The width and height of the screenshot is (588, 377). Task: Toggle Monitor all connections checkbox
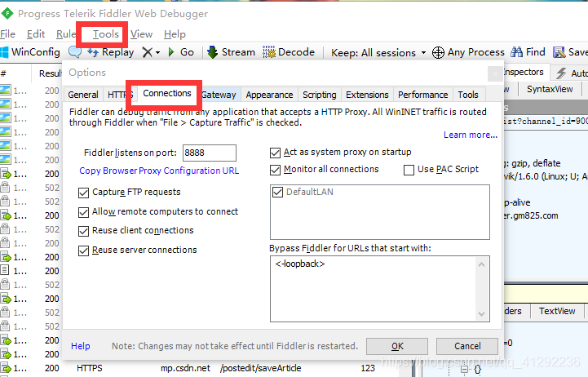[276, 170]
